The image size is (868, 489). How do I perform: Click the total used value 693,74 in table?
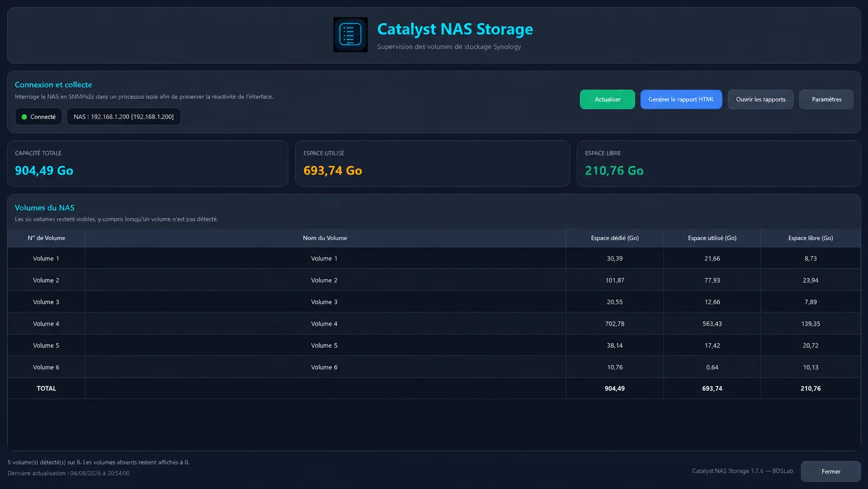point(712,388)
